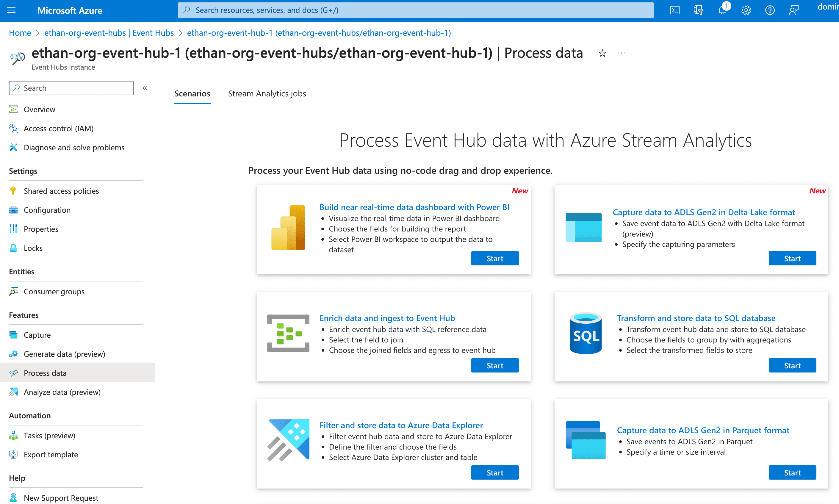Open the help question mark icon
839x504 pixels.
click(x=770, y=10)
